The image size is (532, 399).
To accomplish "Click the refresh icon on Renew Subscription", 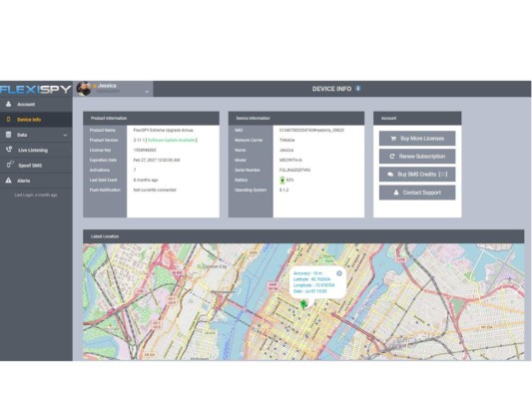I will pyautogui.click(x=392, y=157).
